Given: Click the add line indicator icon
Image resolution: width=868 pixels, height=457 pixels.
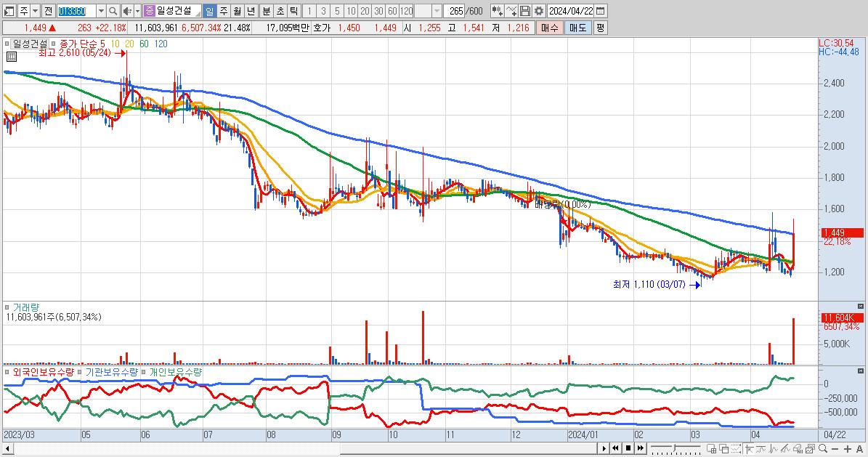Looking at the screenshot, I should pos(511,10).
